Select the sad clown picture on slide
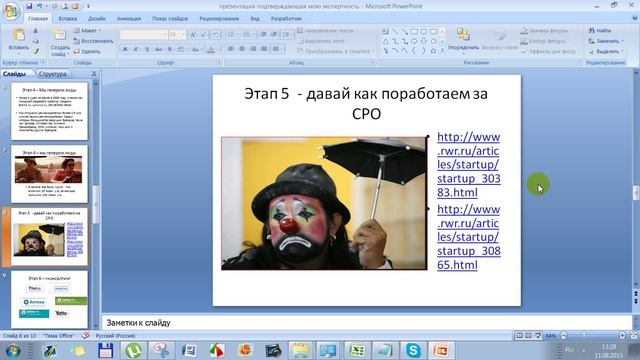640x360 pixels. tap(324, 203)
